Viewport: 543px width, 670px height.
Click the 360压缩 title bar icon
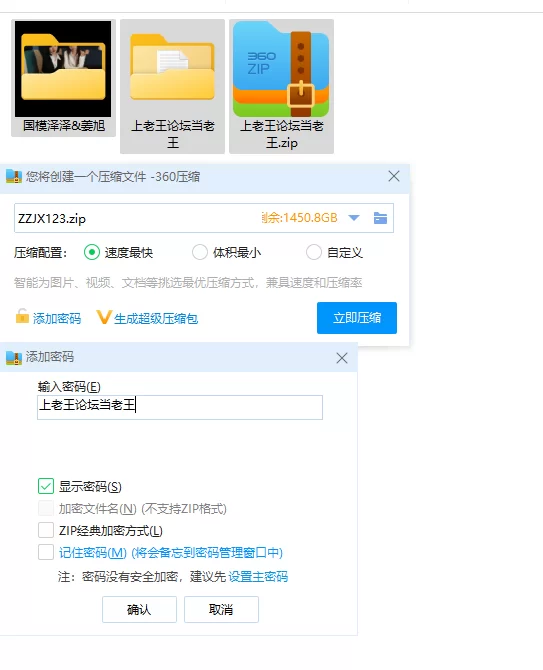pos(14,176)
